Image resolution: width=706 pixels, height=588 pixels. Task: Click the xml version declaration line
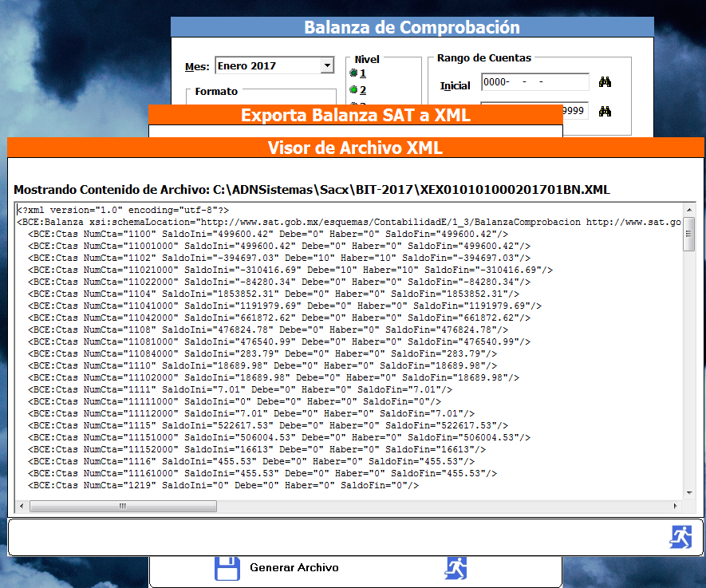[123, 211]
